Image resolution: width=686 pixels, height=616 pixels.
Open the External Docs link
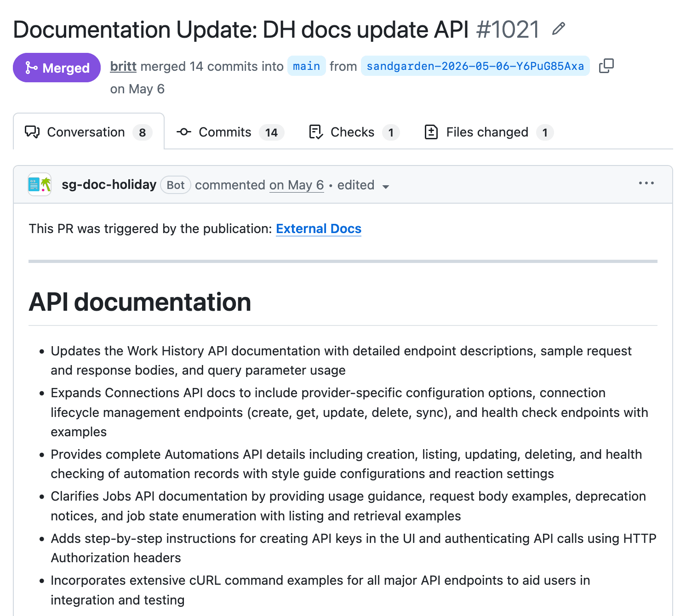click(x=319, y=228)
